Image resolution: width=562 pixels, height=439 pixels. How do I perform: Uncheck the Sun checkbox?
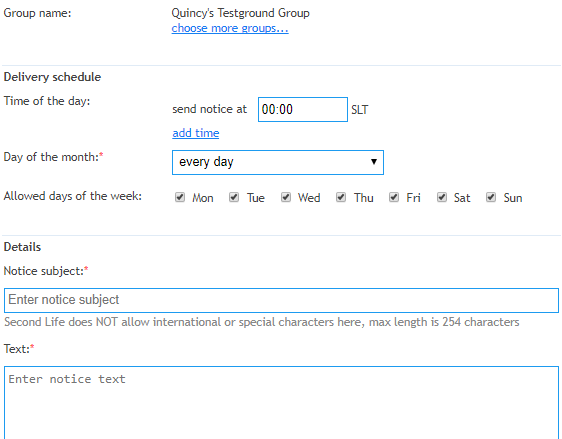point(491,197)
